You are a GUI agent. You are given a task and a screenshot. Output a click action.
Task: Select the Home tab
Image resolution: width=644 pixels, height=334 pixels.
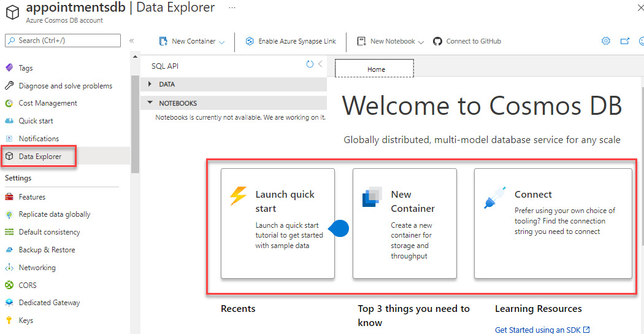375,69
